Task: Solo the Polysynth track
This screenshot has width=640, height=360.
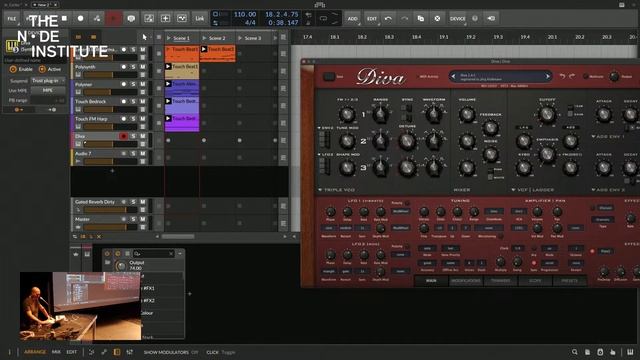Action: point(133,67)
